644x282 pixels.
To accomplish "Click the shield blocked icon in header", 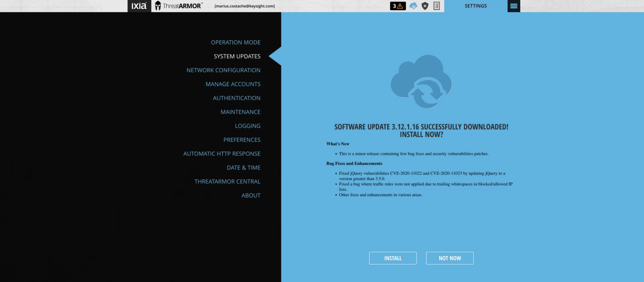I will [425, 6].
